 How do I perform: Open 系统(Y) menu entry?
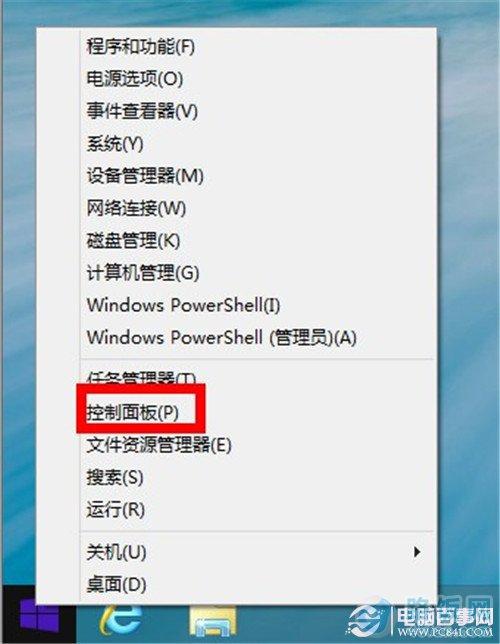click(115, 143)
